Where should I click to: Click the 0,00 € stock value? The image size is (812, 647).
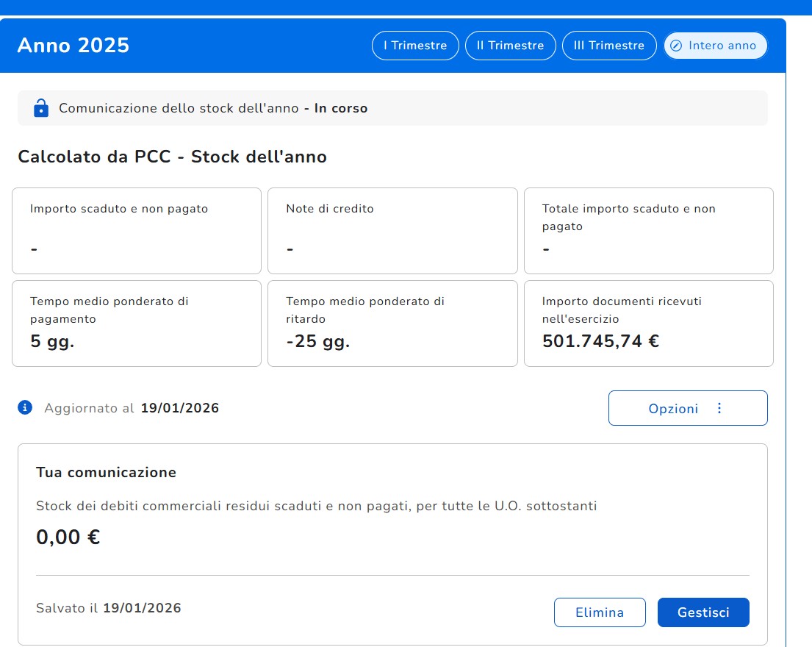(68, 537)
